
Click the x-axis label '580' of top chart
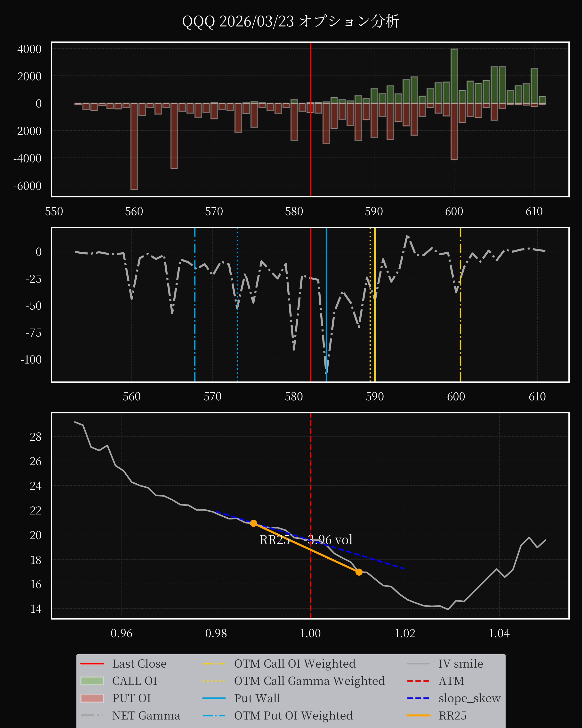pos(294,211)
